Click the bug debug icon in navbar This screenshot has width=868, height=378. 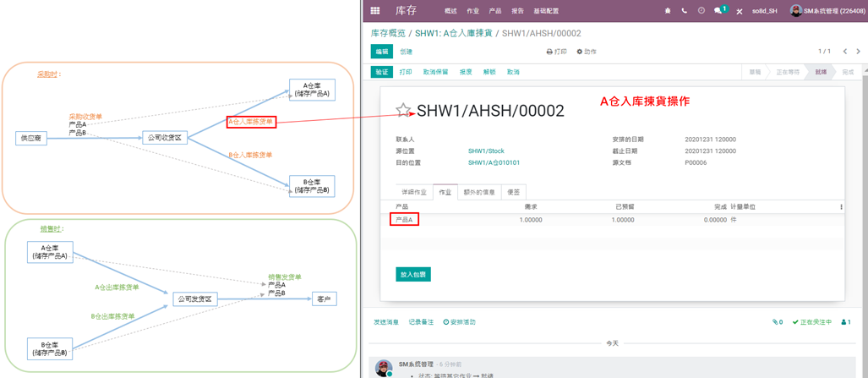click(x=669, y=10)
